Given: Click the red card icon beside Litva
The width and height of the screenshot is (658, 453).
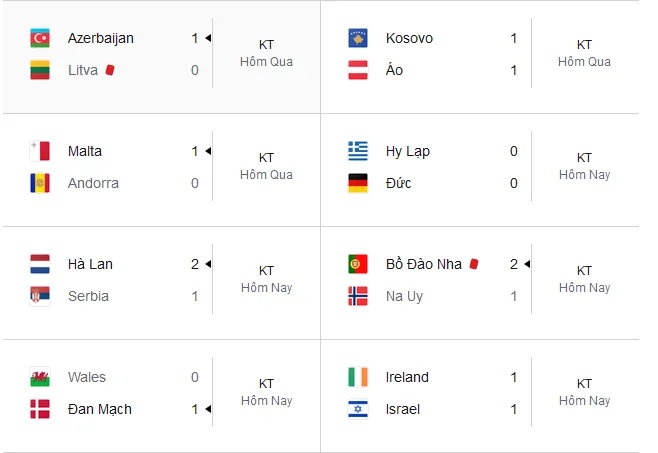Looking at the screenshot, I should pos(110,70).
